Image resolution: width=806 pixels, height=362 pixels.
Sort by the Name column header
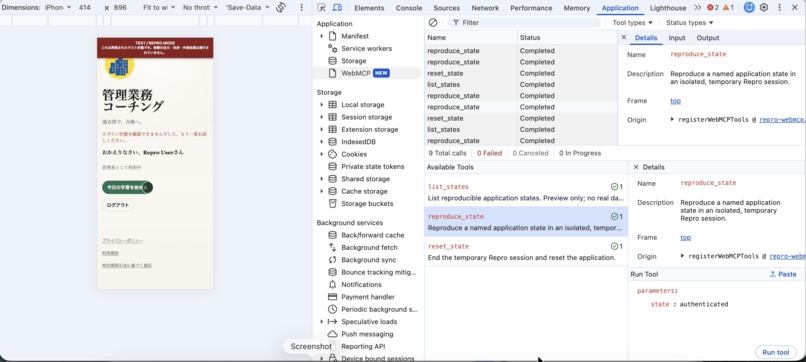[x=471, y=38]
